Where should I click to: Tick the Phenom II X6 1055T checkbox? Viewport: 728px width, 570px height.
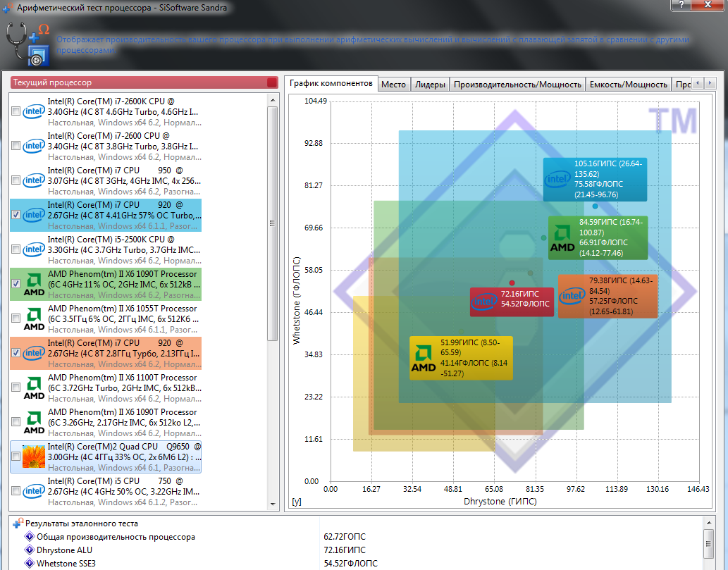[x=16, y=318]
